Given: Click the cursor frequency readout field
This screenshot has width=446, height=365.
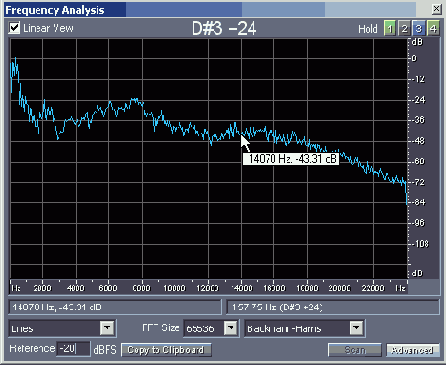Looking at the screenshot, I should (x=115, y=307).
